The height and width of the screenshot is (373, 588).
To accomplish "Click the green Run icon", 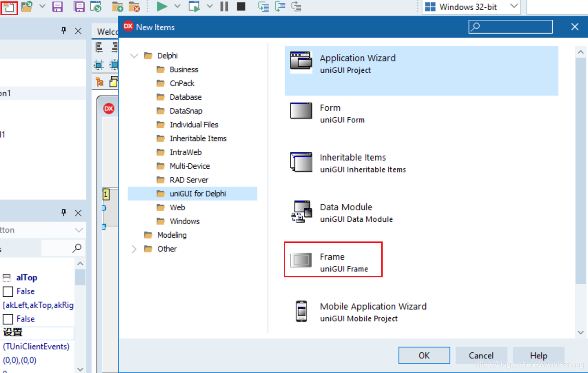I will point(162,6).
